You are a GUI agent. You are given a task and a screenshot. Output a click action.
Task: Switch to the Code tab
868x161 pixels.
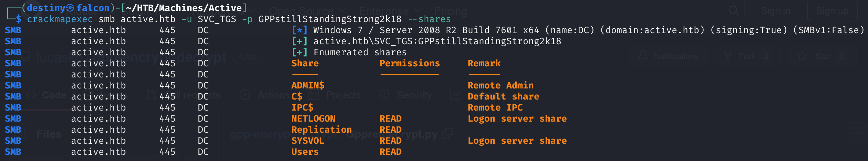53,95
